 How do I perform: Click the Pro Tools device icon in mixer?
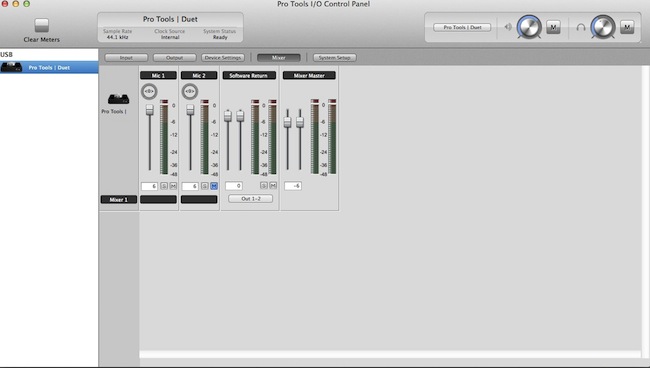pyautogui.click(x=119, y=99)
